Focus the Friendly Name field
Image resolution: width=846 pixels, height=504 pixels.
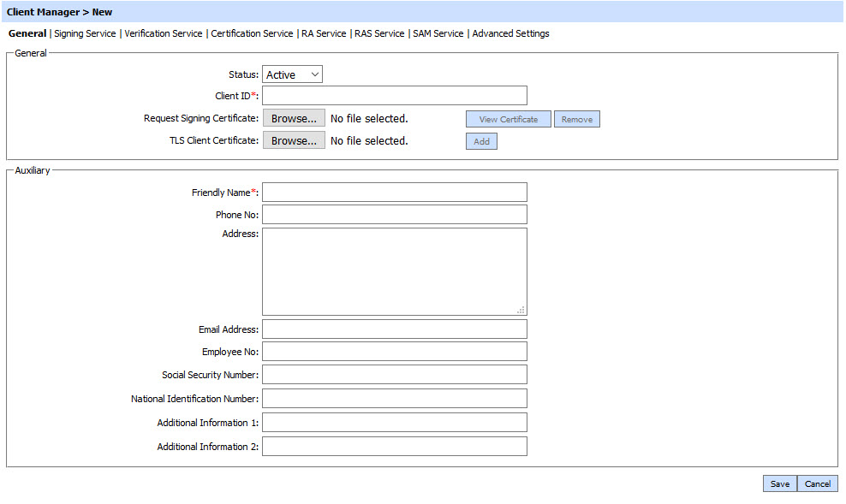click(x=394, y=193)
